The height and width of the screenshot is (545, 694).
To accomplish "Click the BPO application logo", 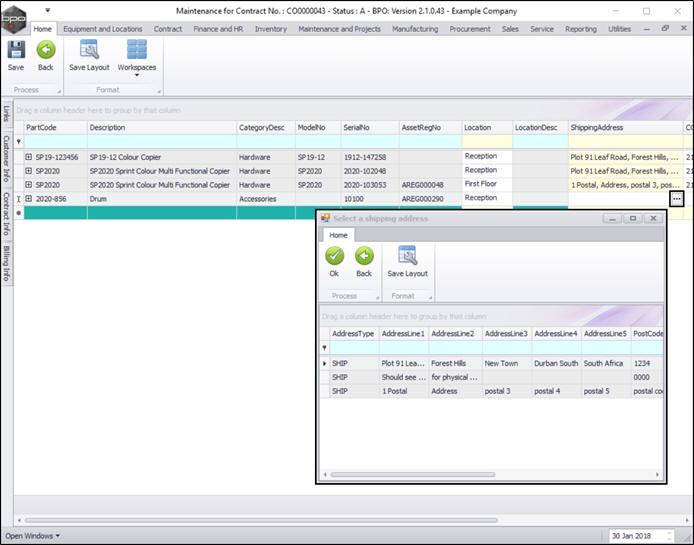I will click(x=13, y=19).
